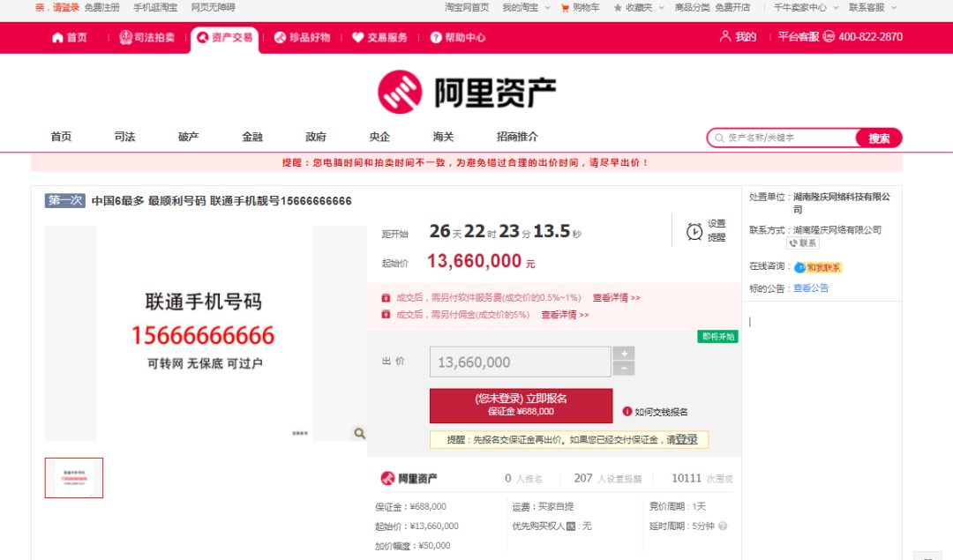Open the 网页无障碍 link
The image size is (953, 560).
(214, 7)
